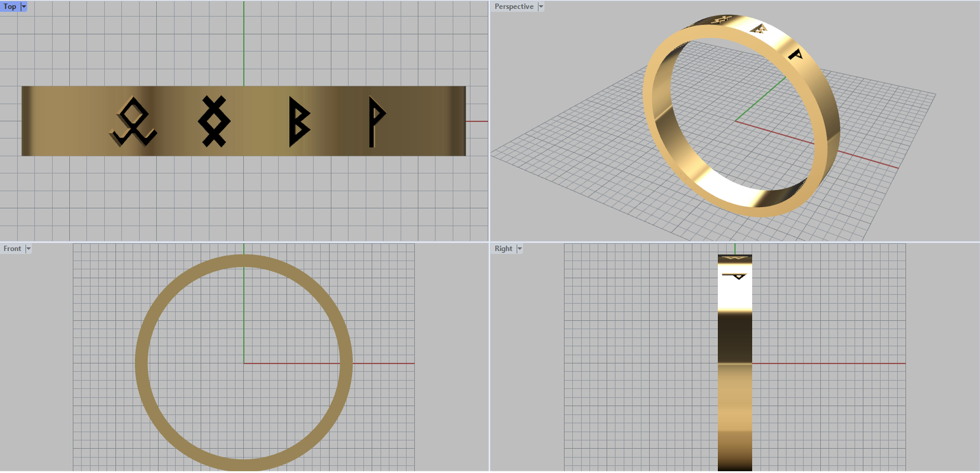Click the Perspective viewport title
Viewport: 980px width, 473px height.
click(514, 7)
